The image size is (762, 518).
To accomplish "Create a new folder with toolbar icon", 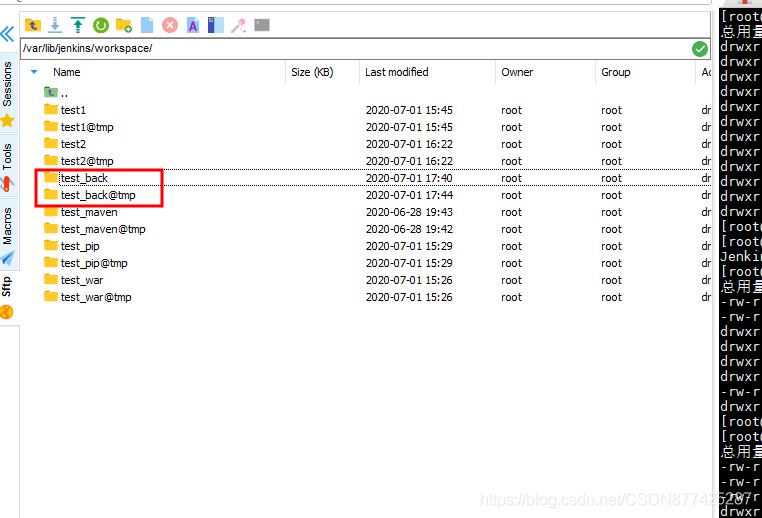I will [x=124, y=25].
